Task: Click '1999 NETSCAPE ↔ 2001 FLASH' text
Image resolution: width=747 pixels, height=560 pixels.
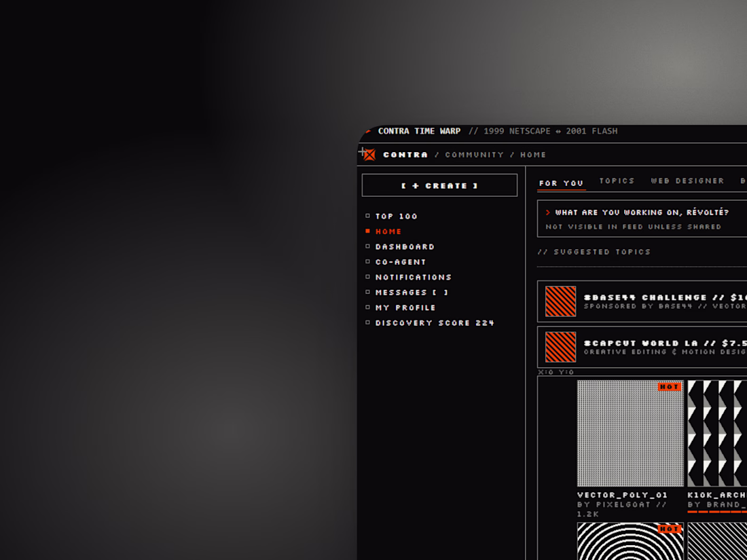Action: pyautogui.click(x=550, y=131)
